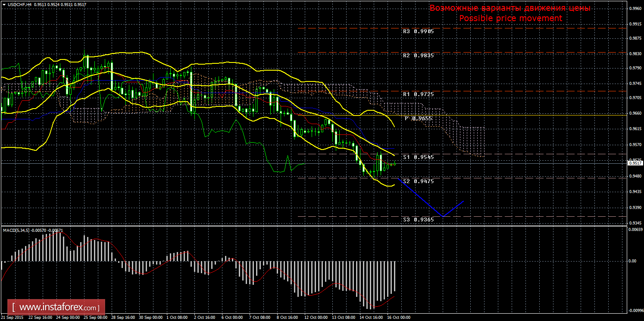
Task: Select the R3 0.9905 resistance label
Action: coord(418,31)
